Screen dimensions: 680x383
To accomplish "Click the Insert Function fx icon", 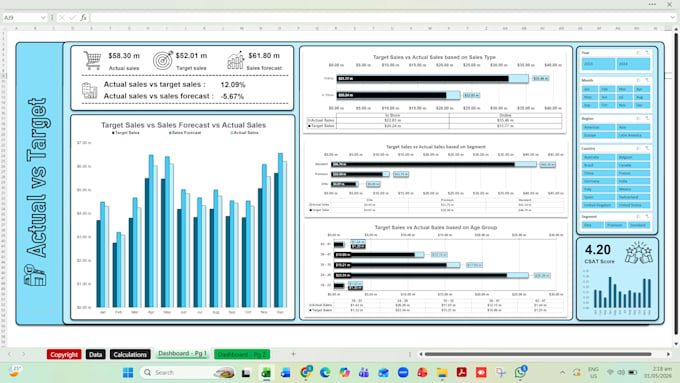I will [x=83, y=18].
